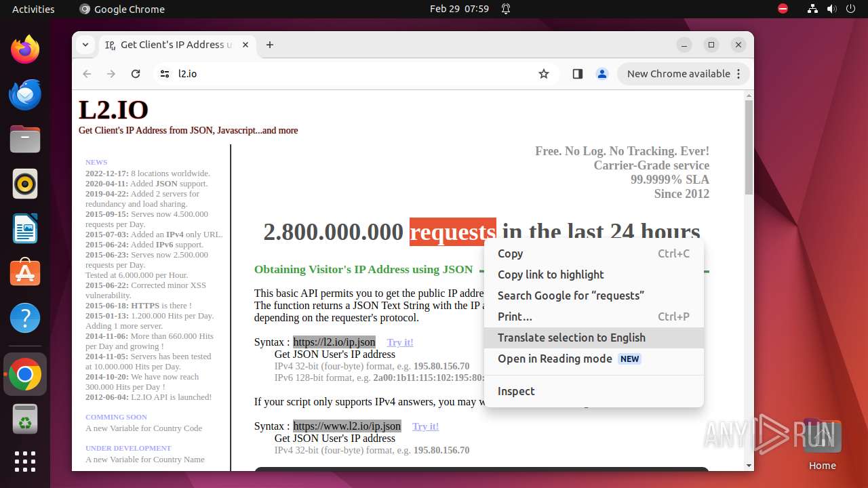Image resolution: width=868 pixels, height=488 pixels.
Task: Click 99.9999% SLA text
Action: pos(670,180)
